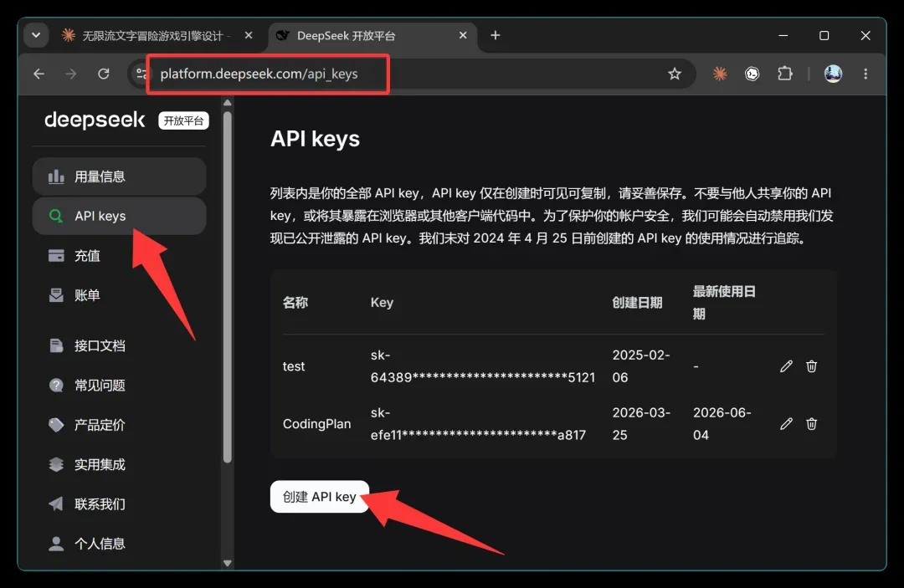The image size is (904, 588).
Task: Bookmark this page with the star icon
Action: click(675, 74)
